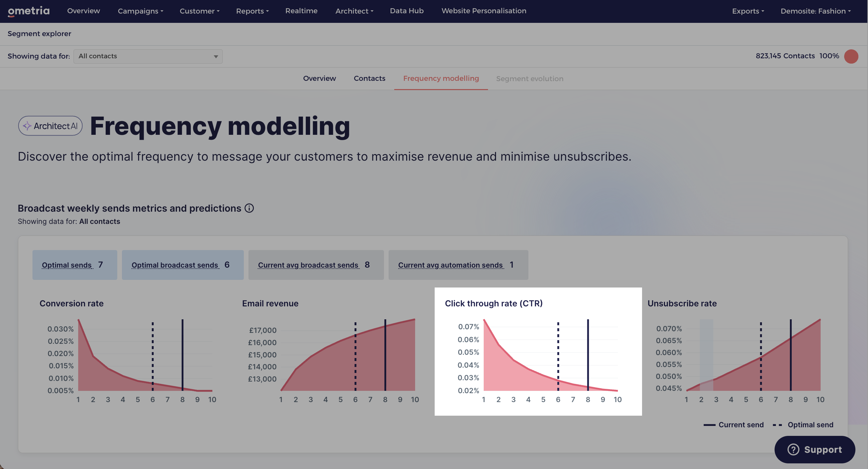Click the Optimal send legend entry

coord(803,425)
